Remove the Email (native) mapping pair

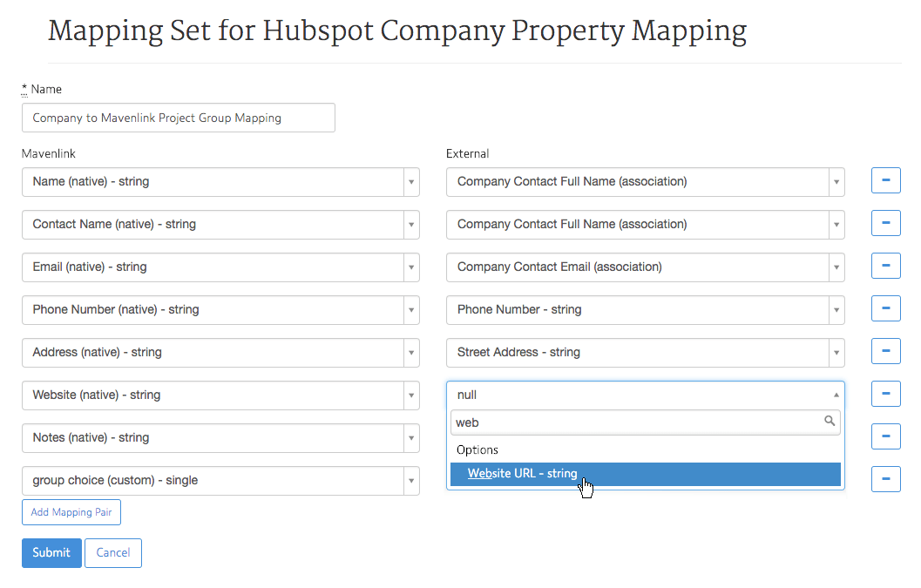pos(886,266)
